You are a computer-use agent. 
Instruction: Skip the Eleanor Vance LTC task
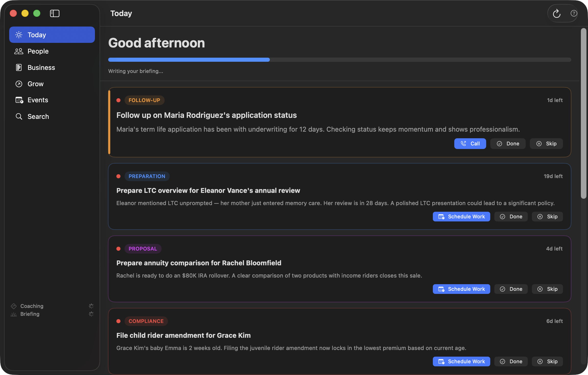pos(547,216)
